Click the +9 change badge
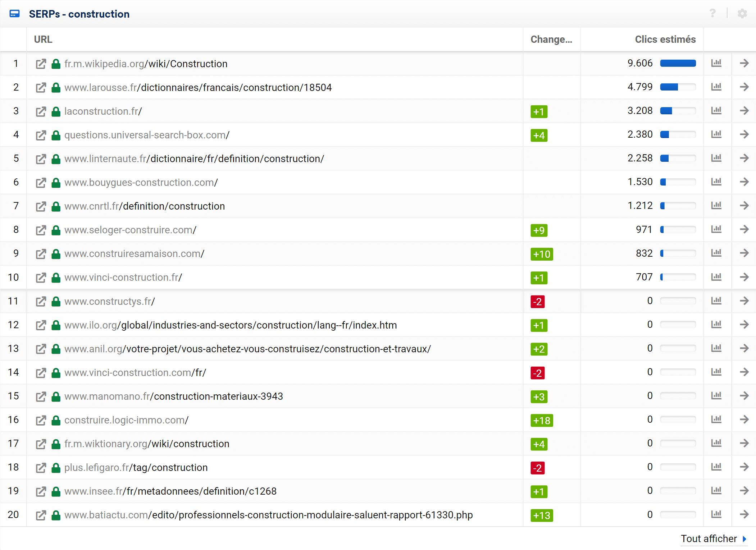This screenshot has width=756, height=550. [539, 230]
